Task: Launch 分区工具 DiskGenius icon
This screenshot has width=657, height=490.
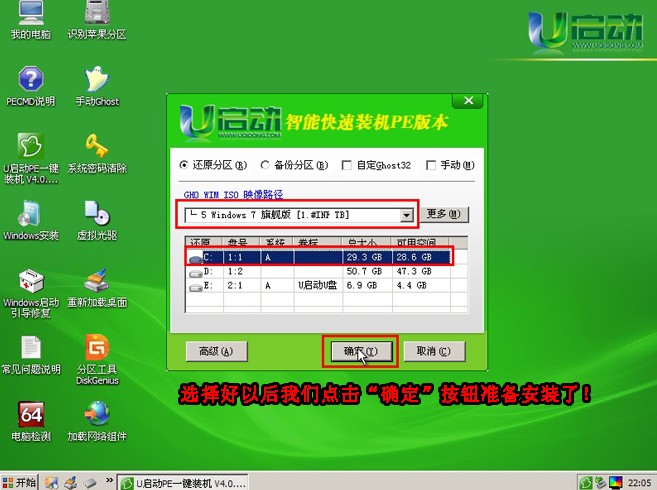Action: (96, 349)
